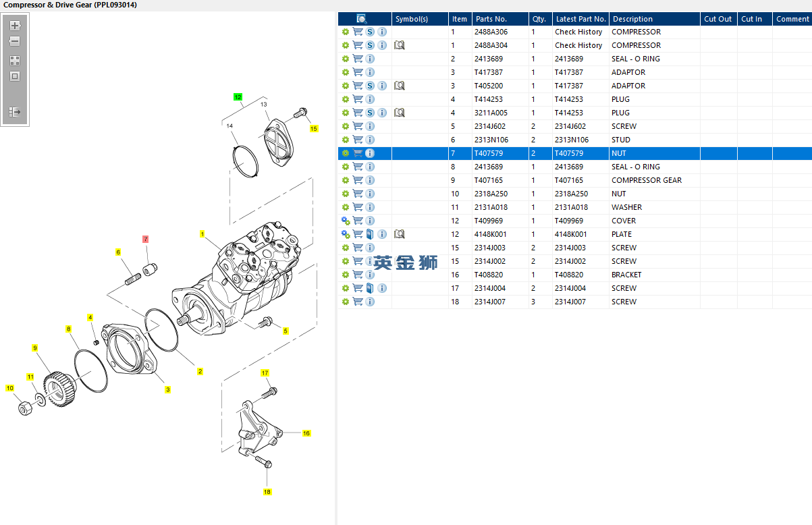Add COMPRESSOR GEAR T407165 to cart
The image size is (812, 525).
(x=358, y=180)
